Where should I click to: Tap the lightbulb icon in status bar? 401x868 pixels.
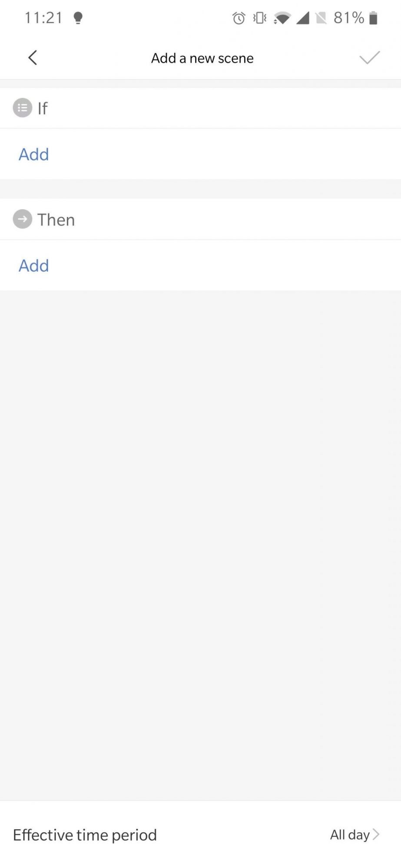[78, 18]
